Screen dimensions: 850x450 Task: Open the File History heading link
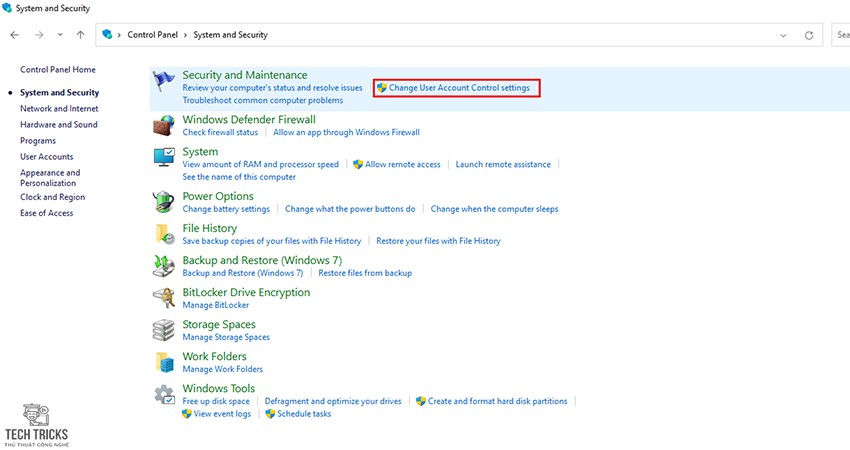[x=209, y=228]
